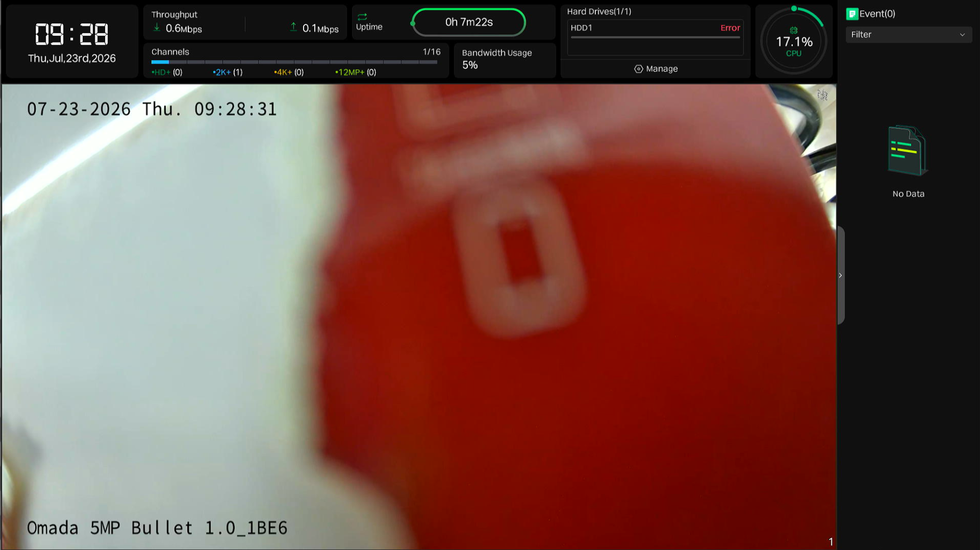Click the Thu,Jul,23rd,2026 date text
The image size is (980, 550).
pos(72,59)
